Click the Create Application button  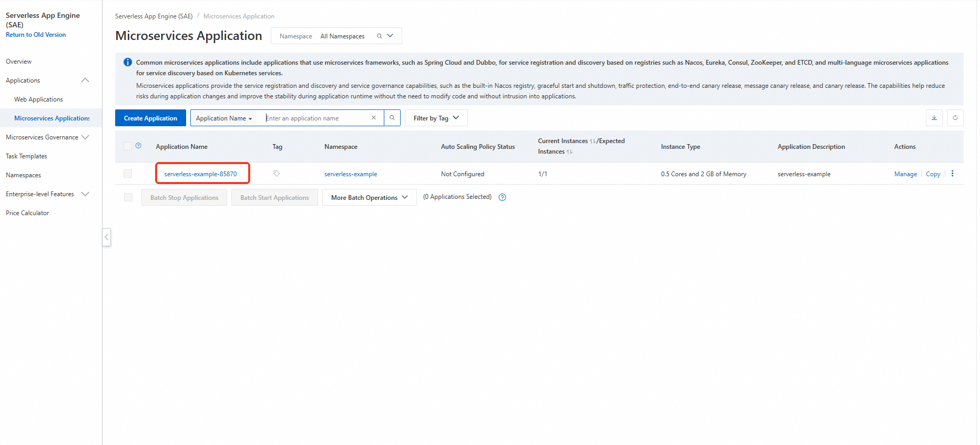tap(150, 118)
